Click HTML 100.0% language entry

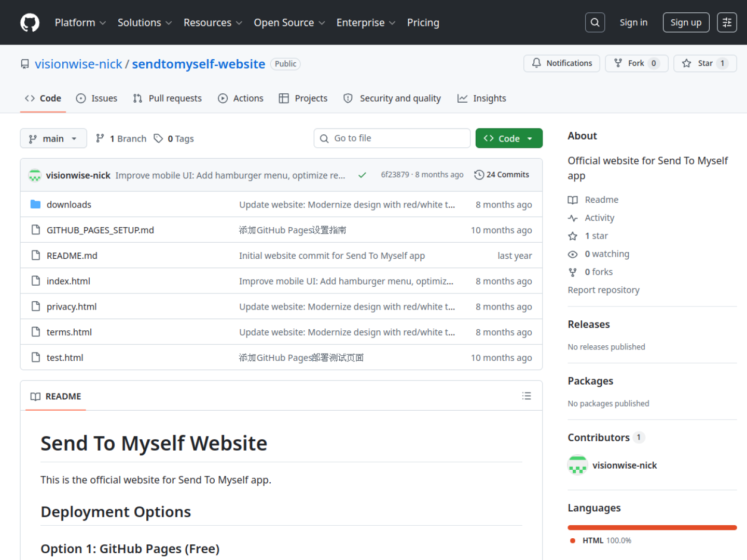pyautogui.click(x=601, y=540)
